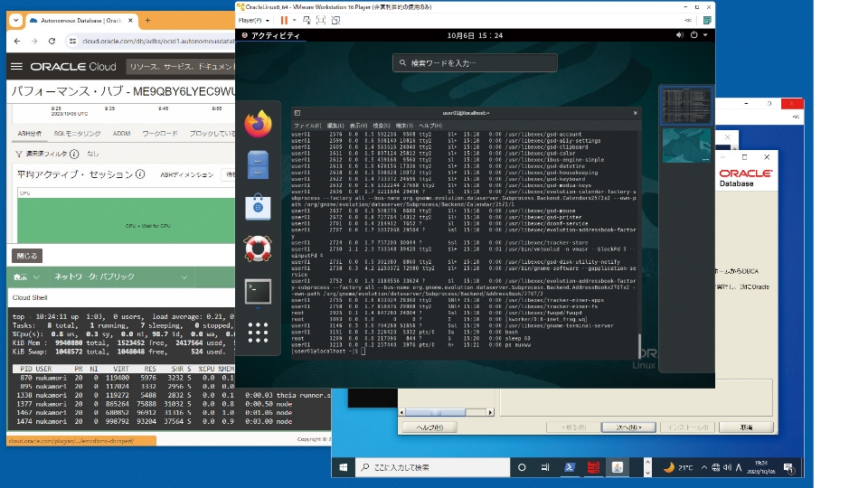Screen dimensions: 868x488
Task: Click the Oracle Cloud search box
Action: tap(182, 66)
